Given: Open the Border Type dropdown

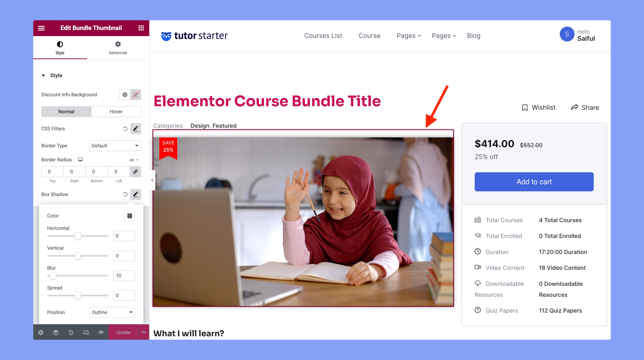Looking at the screenshot, I should tap(115, 146).
